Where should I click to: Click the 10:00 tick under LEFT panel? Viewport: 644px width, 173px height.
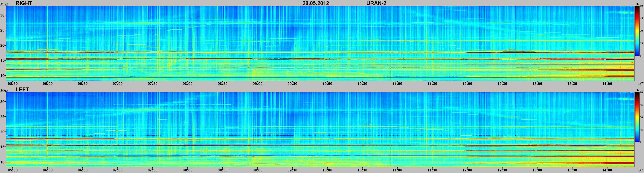pos(327,170)
